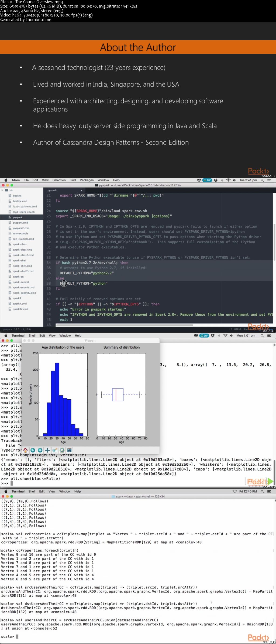
Task: Open Atom's Help menu
Action: (116, 180)
